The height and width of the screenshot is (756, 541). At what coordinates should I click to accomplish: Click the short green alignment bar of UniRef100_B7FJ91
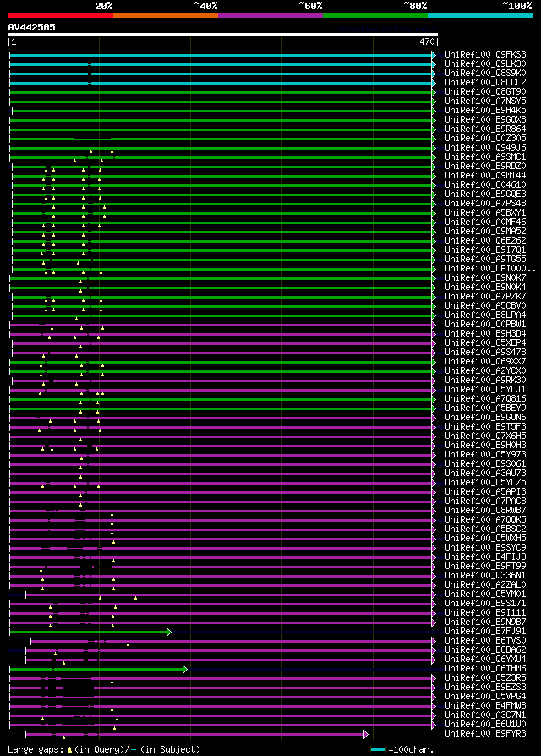pyautogui.click(x=88, y=632)
